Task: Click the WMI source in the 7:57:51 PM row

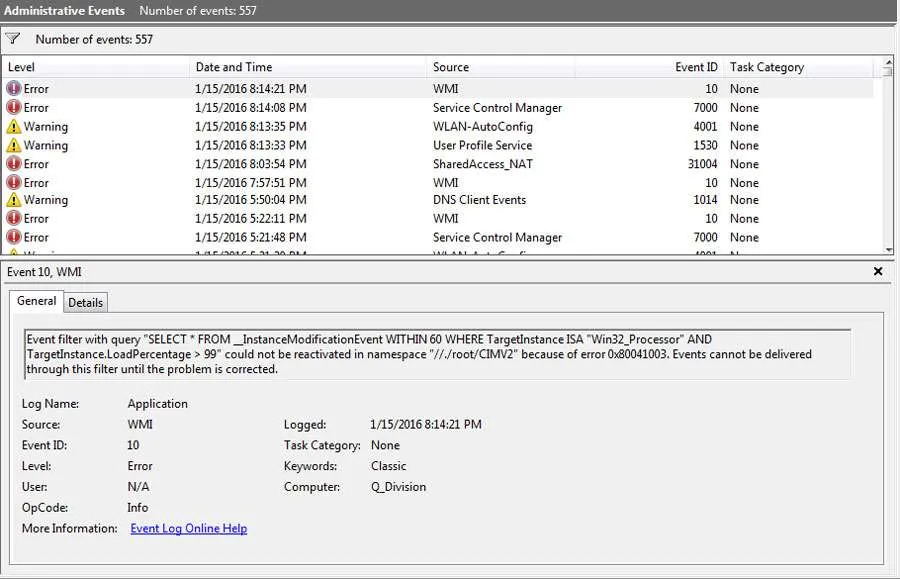Action: tap(445, 182)
